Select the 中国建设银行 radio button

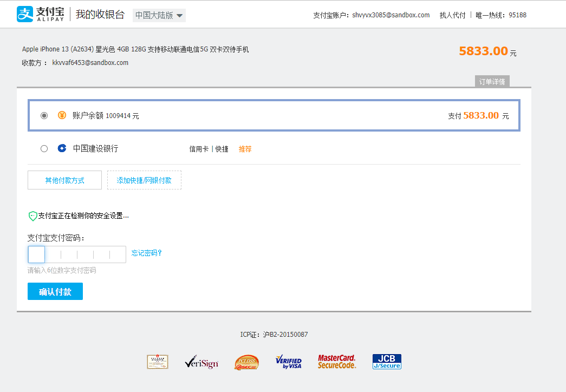[44, 149]
